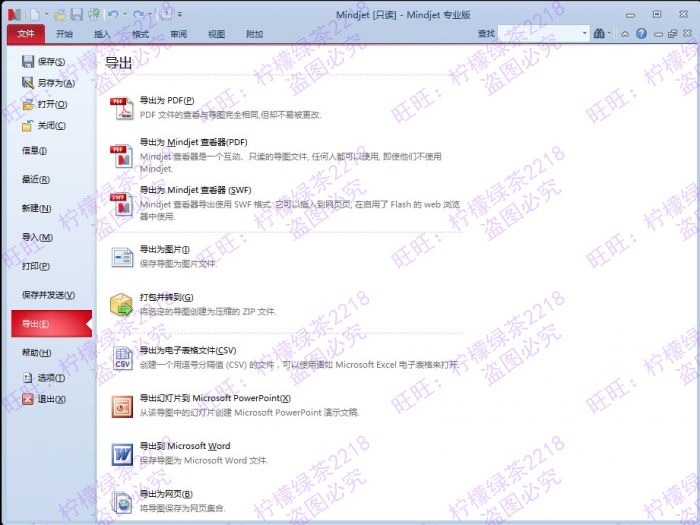This screenshot has width=700, height=525.
Task: Click the icon for Mindjet 查看器(PDF) export
Action: tap(121, 156)
